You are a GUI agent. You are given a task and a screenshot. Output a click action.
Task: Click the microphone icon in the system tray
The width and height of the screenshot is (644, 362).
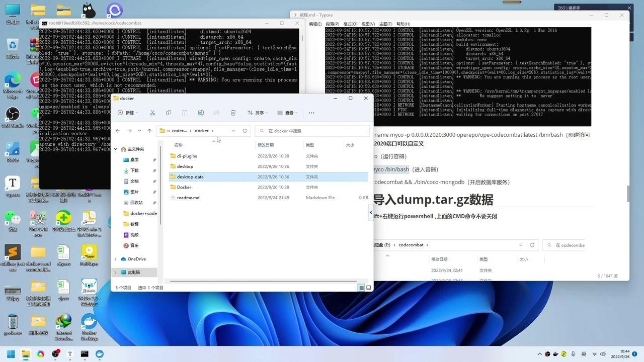(574, 354)
